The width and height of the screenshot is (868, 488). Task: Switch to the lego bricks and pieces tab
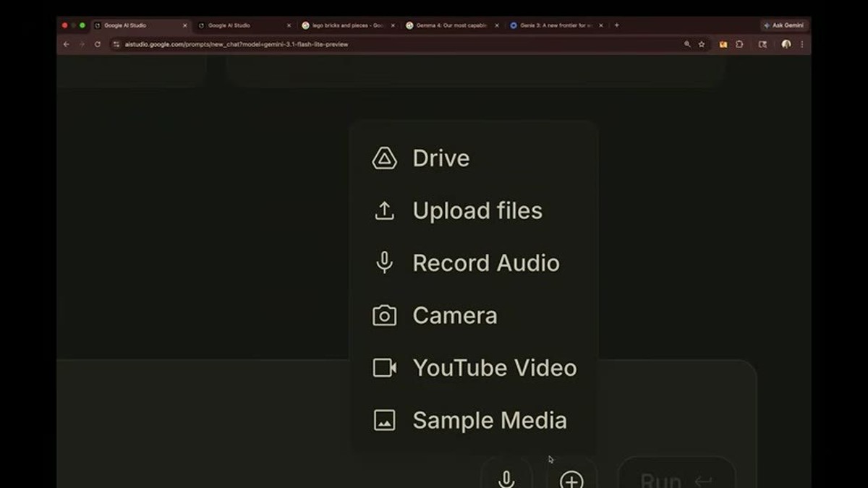pos(348,25)
